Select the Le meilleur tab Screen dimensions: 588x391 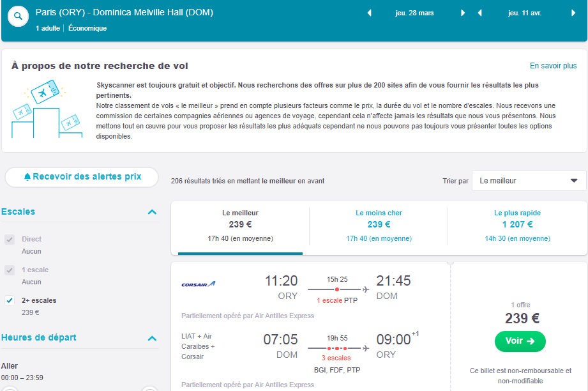(241, 226)
